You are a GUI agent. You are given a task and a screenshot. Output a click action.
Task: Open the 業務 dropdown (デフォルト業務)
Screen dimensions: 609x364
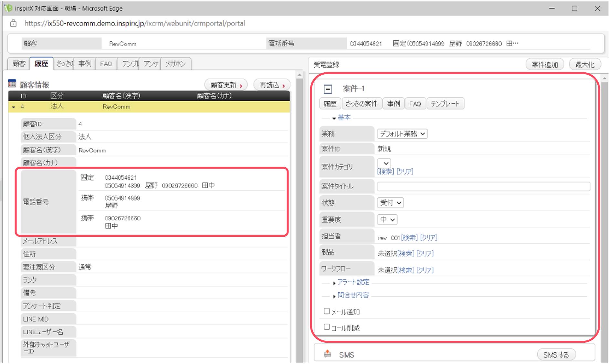(403, 134)
